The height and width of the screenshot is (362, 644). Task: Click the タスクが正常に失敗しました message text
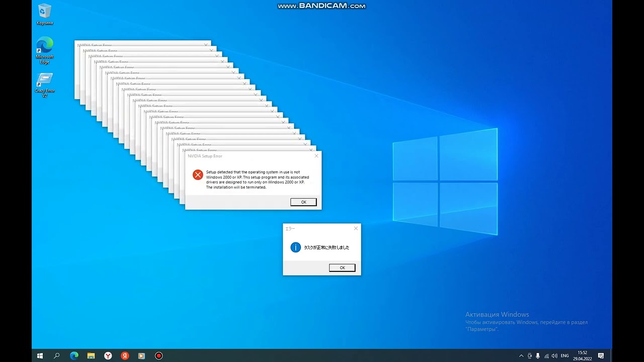(x=327, y=247)
